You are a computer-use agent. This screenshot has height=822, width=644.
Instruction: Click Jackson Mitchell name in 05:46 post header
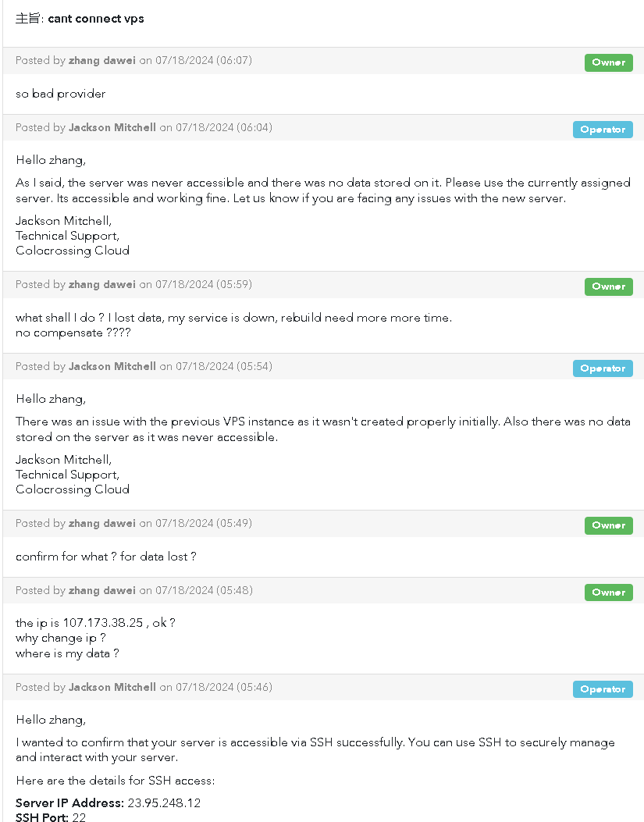[x=112, y=687]
